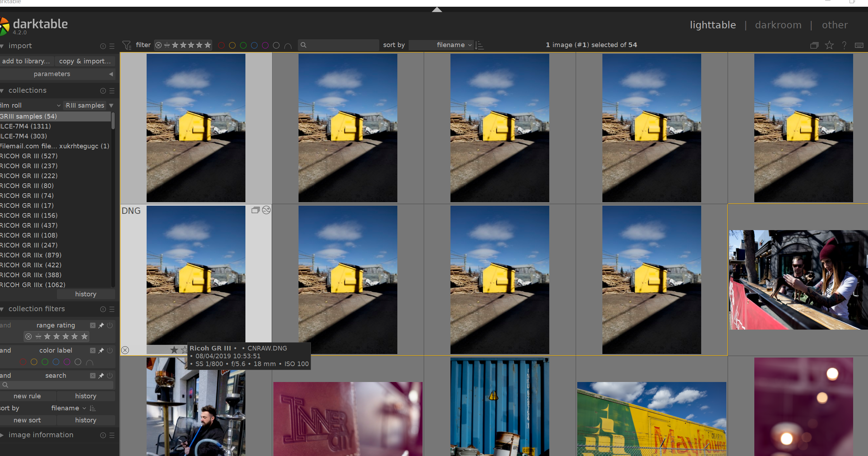Click the altered icon on the DNG thumbnail
Image resolution: width=868 pixels, height=456 pixels.
tap(266, 210)
